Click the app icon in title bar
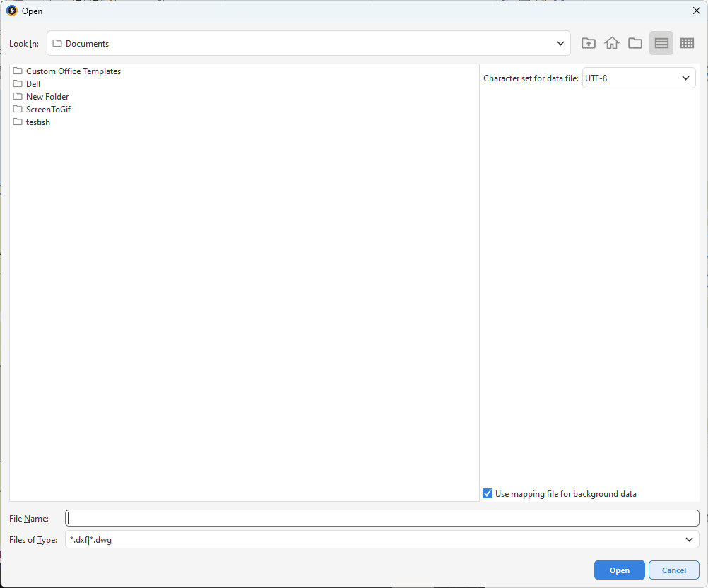 pyautogui.click(x=11, y=11)
